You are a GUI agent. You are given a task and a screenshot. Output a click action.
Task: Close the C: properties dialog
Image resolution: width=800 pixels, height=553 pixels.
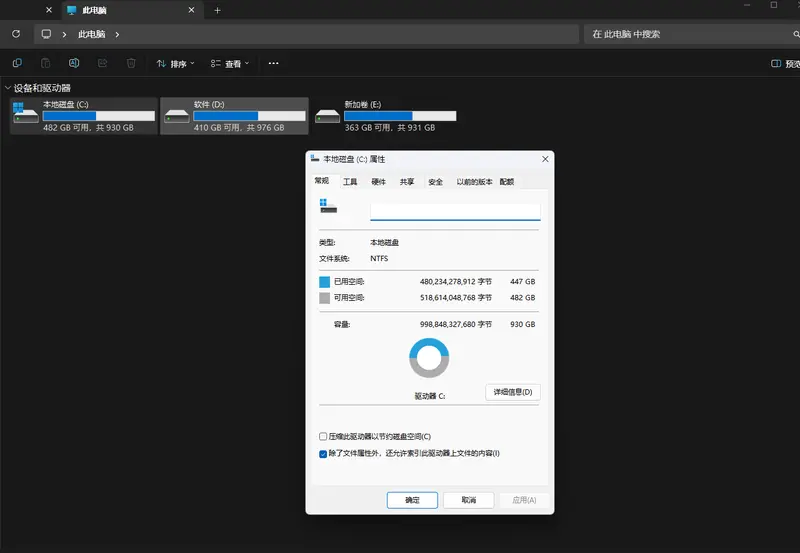click(x=545, y=159)
